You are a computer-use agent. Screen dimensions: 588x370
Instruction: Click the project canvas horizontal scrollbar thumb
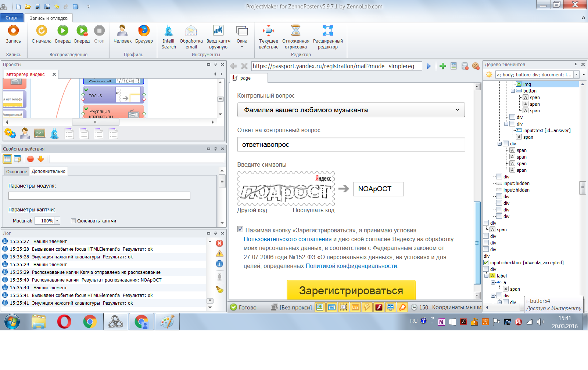pyautogui.click(x=96, y=122)
